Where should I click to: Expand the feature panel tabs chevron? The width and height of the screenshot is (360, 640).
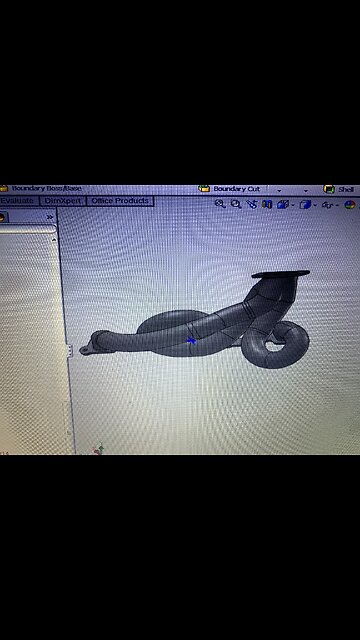[50, 217]
